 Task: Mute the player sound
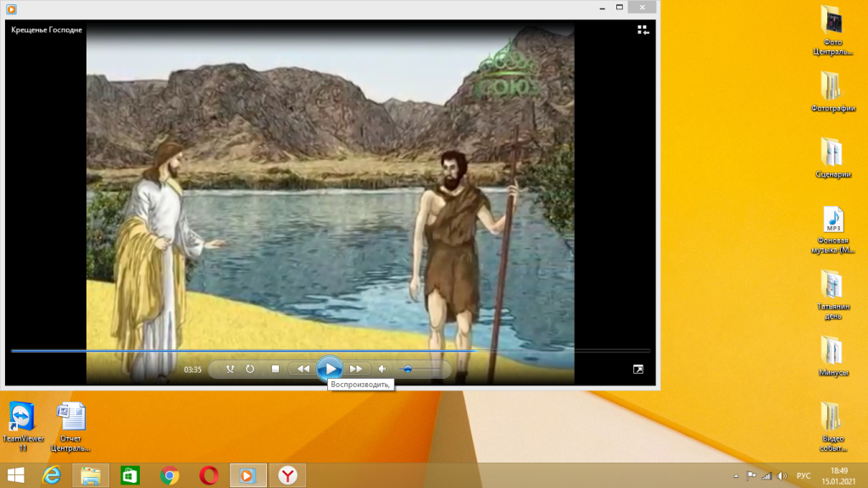point(382,369)
